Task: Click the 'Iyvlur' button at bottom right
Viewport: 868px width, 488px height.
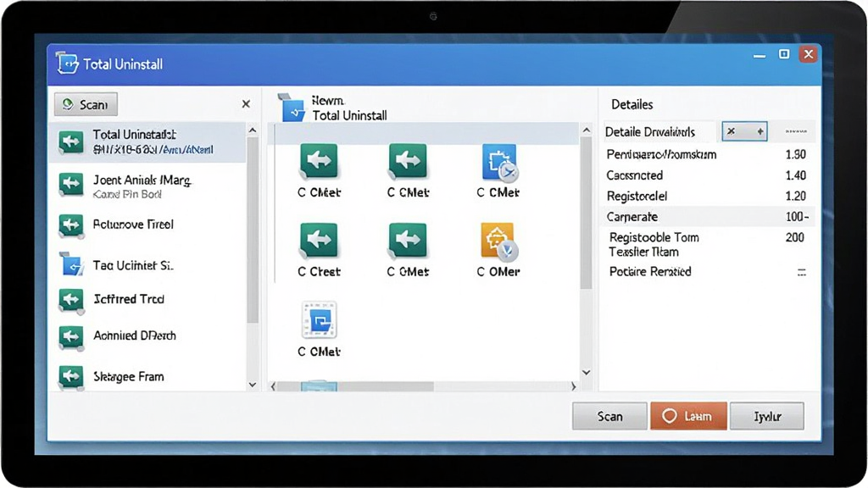Action: point(767,416)
